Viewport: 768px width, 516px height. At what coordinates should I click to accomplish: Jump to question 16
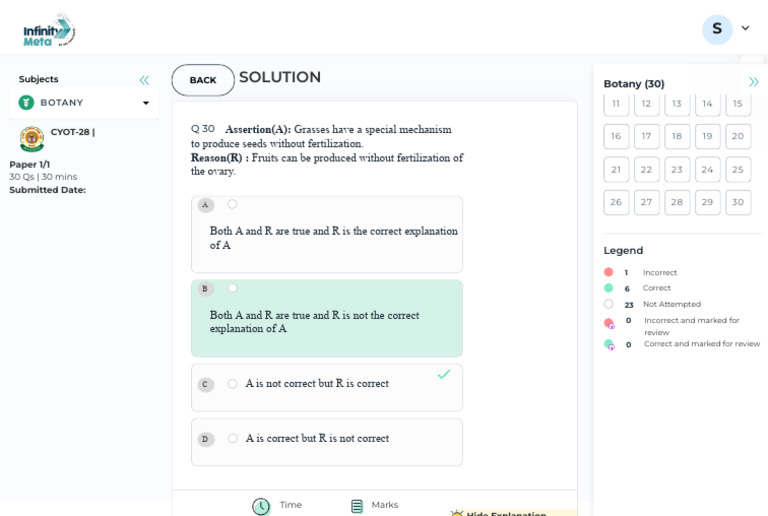coord(616,136)
